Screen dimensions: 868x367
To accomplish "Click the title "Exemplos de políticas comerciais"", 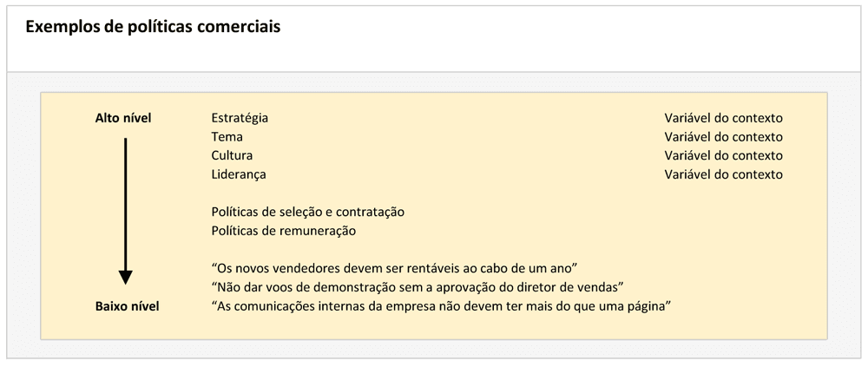I will pos(153,27).
